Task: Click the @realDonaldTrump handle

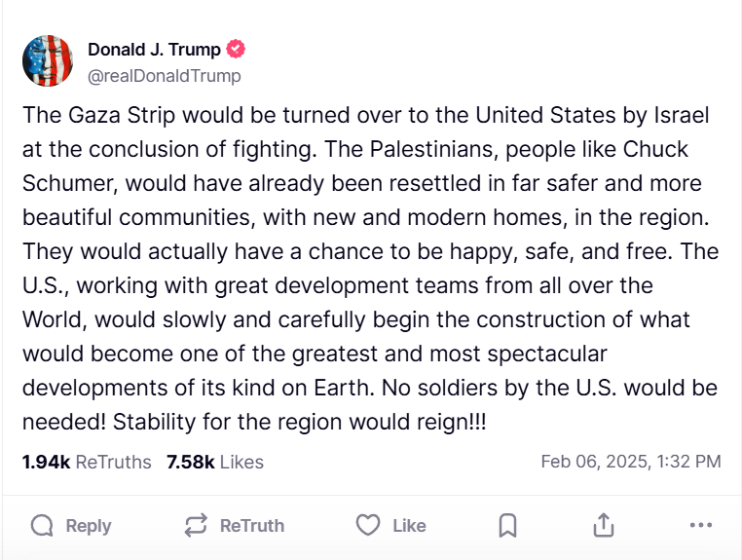Action: pyautogui.click(x=164, y=76)
